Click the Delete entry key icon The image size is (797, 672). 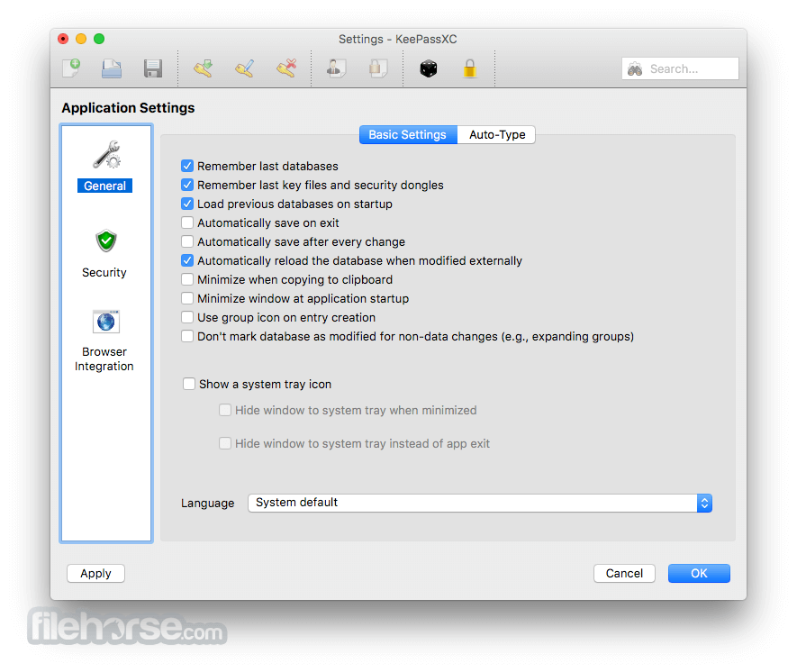(x=286, y=68)
